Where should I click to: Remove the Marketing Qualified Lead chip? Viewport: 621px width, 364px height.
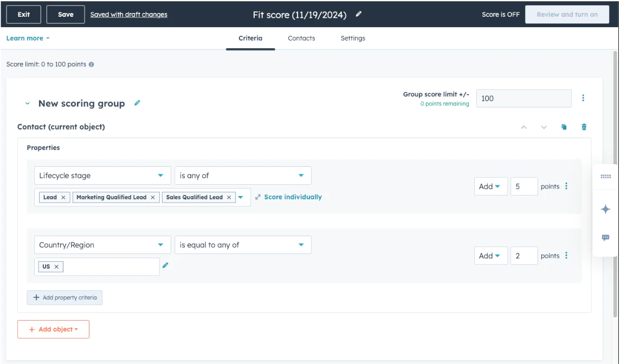pos(152,197)
